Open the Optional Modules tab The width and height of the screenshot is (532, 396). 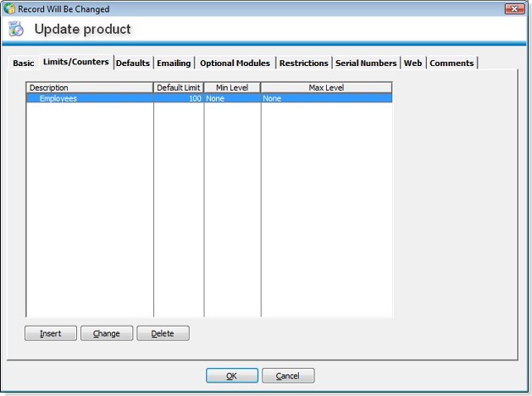point(235,63)
